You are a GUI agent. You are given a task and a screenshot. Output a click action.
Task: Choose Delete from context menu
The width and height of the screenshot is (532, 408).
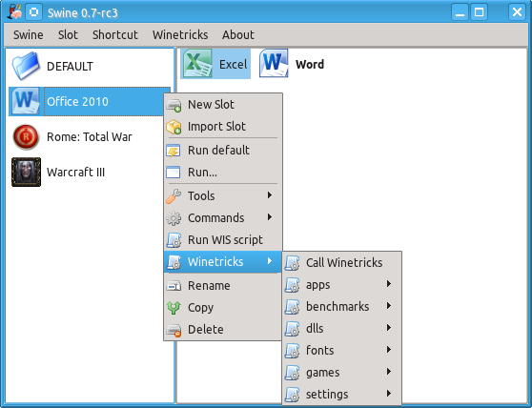(223, 330)
